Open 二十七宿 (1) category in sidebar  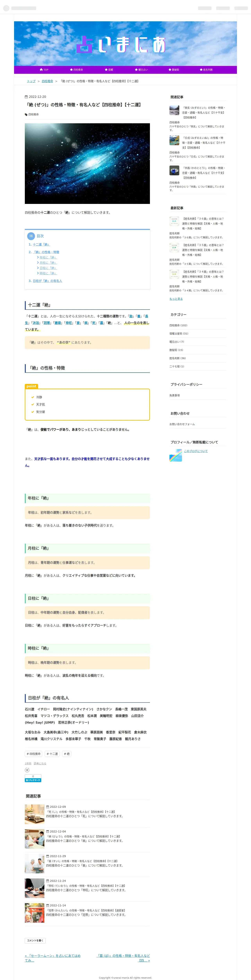(x=177, y=366)
